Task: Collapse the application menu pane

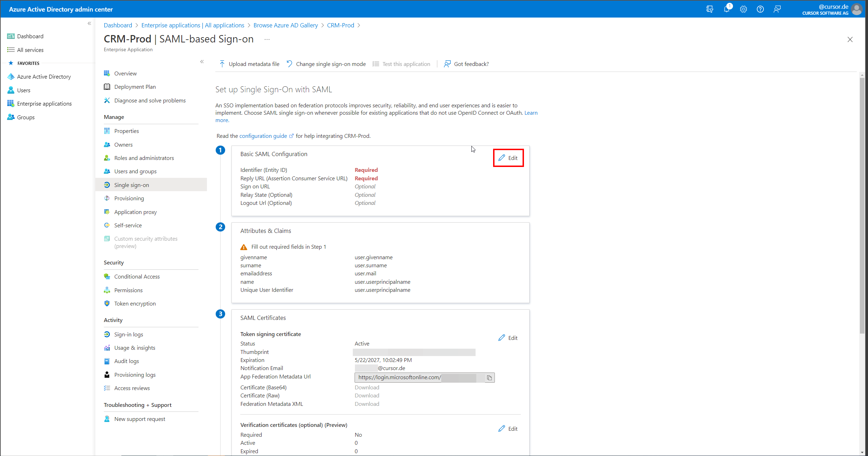Action: (x=202, y=61)
